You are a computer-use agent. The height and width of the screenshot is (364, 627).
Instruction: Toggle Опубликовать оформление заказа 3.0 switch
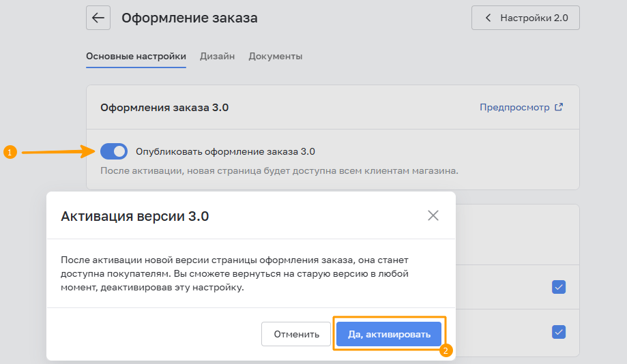[x=114, y=151]
